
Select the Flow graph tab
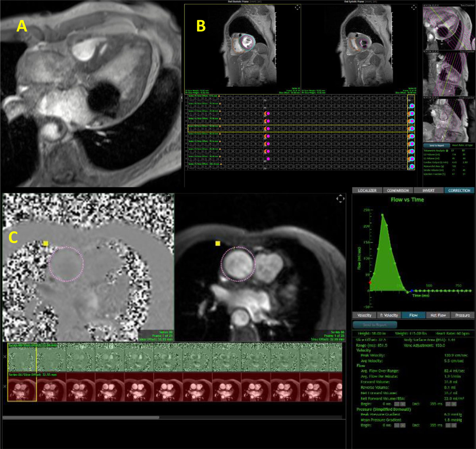point(413,315)
